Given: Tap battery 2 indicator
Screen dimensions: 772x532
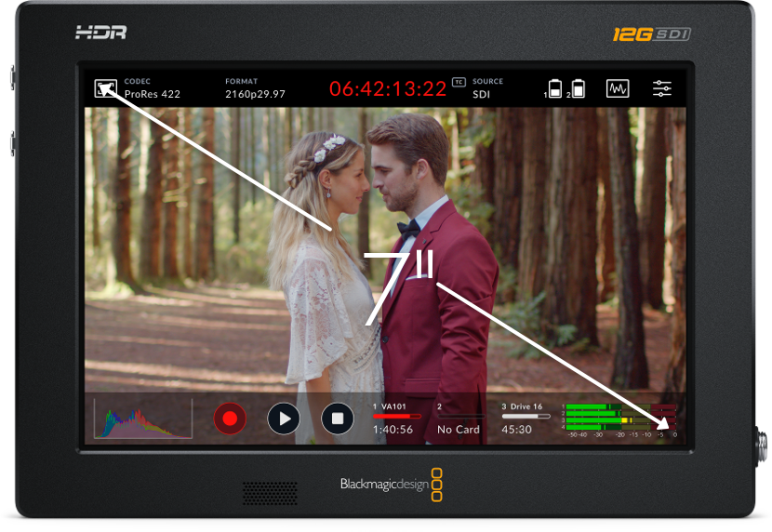Looking at the screenshot, I should click(x=578, y=89).
